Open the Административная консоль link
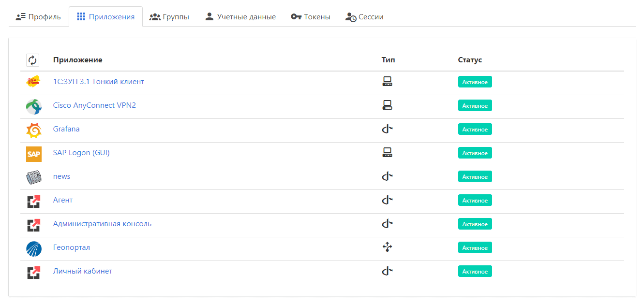Screen dimensions: 644x304 pos(102,224)
